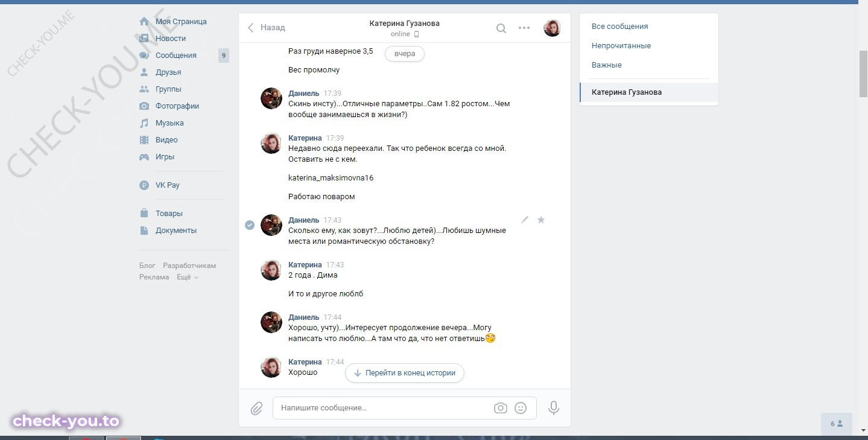868x440 pixels.
Task: Open Фотографии camera icon in sidebar
Action: tap(144, 106)
